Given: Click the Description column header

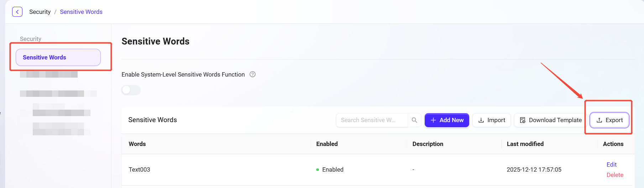Looking at the screenshot, I should pos(428,144).
